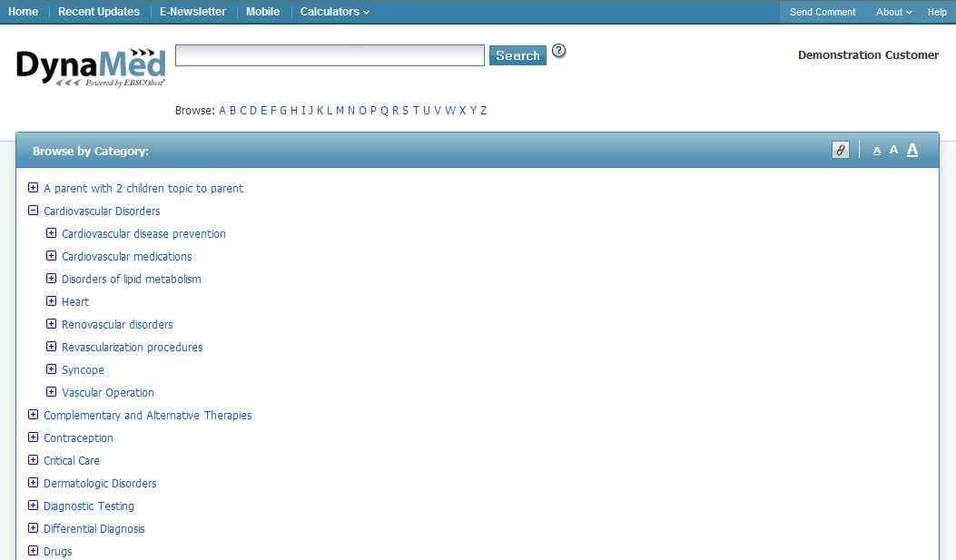Open the Help menu item

pyautogui.click(x=937, y=12)
